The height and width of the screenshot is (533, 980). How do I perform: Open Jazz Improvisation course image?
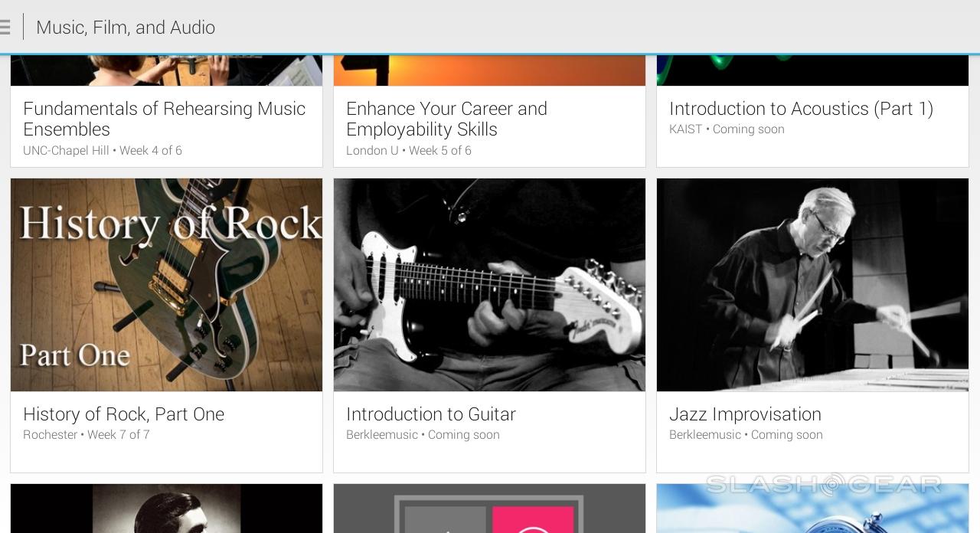[812, 285]
